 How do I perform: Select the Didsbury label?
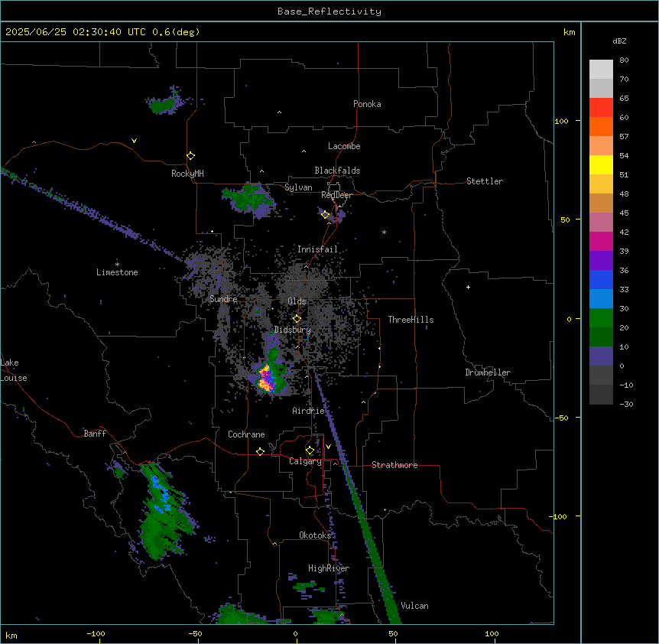(x=293, y=330)
